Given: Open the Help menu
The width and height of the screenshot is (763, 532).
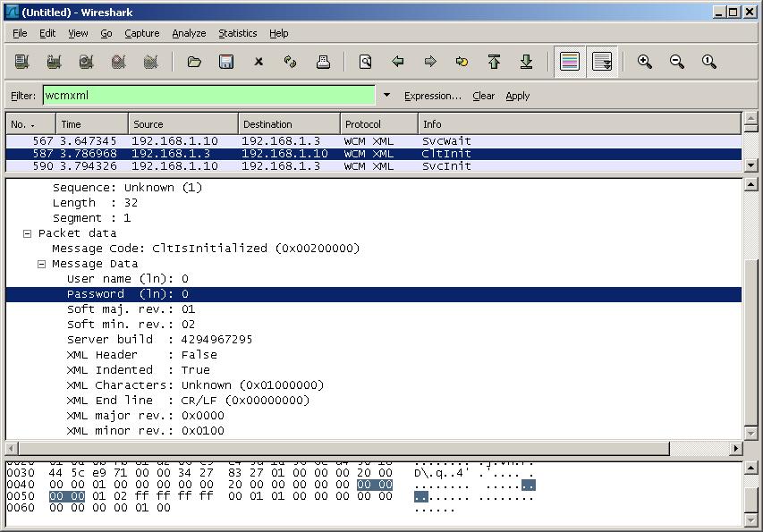Looking at the screenshot, I should (279, 33).
